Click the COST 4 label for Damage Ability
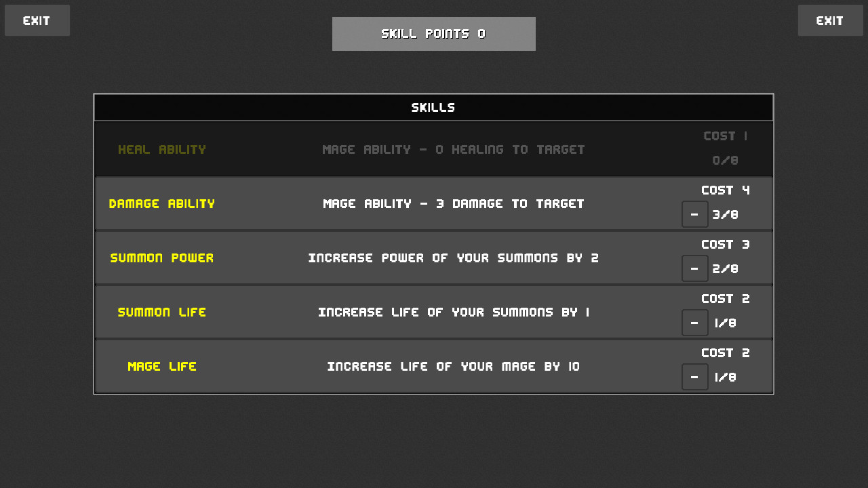 point(726,190)
